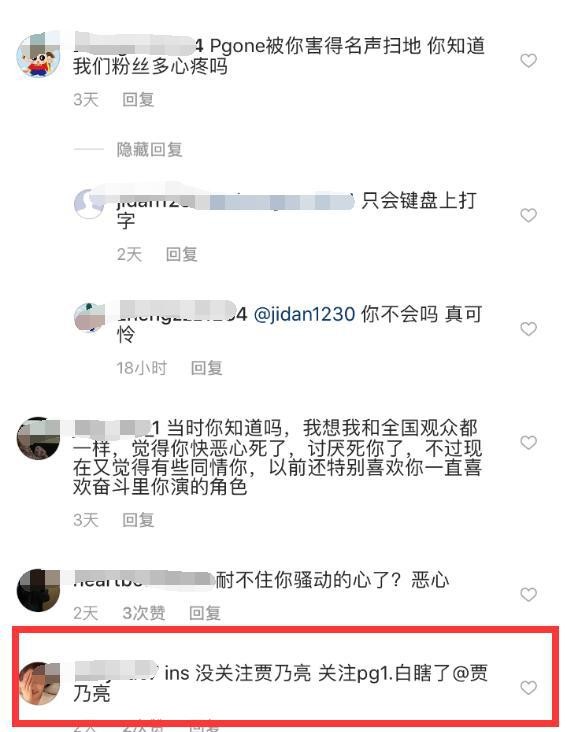
Task: Reply to the Pgone名声扫地 comment
Action: pos(138,99)
